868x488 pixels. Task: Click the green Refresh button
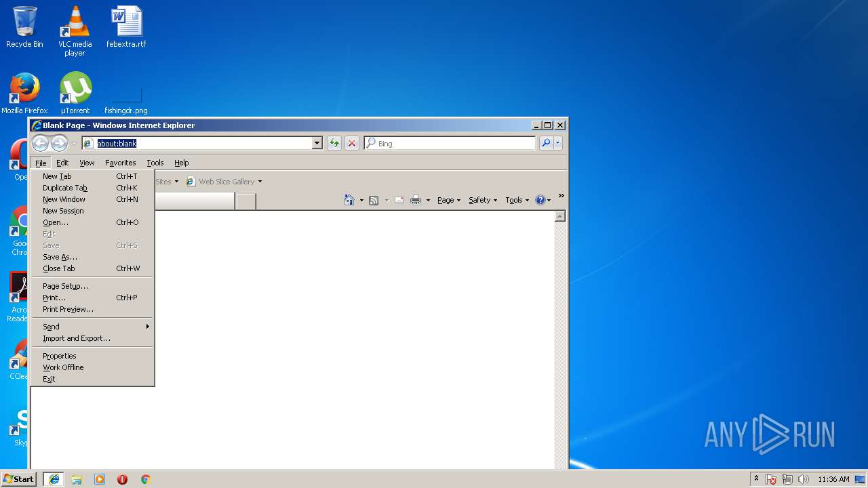coord(334,143)
